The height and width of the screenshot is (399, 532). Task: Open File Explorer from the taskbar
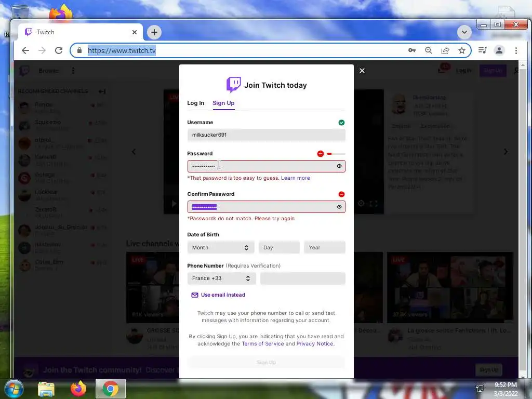coord(46,389)
